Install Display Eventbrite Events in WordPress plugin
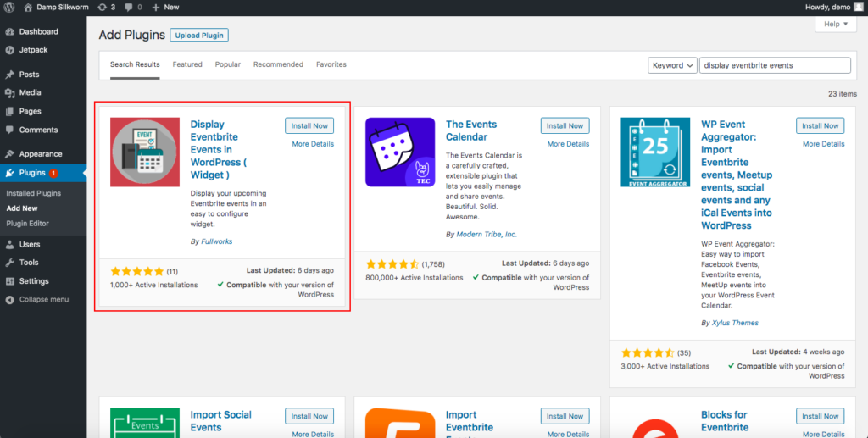The width and height of the screenshot is (868, 438). (309, 125)
